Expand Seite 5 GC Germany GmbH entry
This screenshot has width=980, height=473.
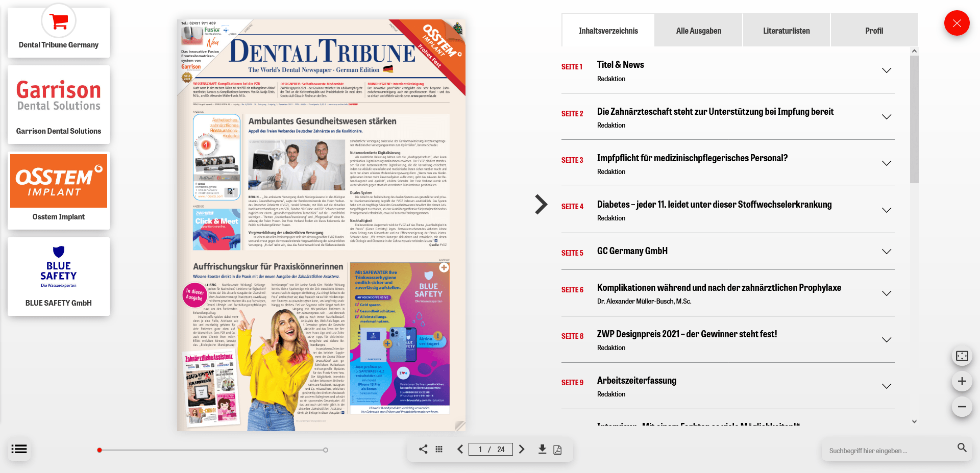click(x=887, y=252)
